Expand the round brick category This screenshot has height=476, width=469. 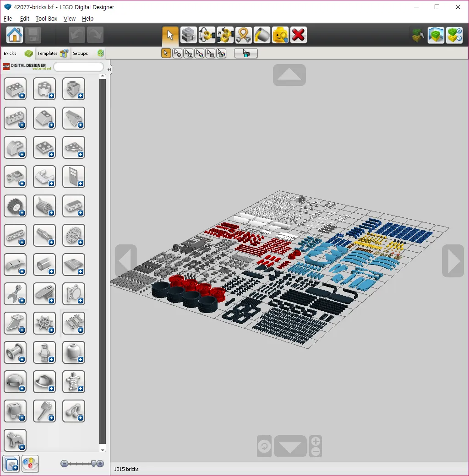point(44,89)
